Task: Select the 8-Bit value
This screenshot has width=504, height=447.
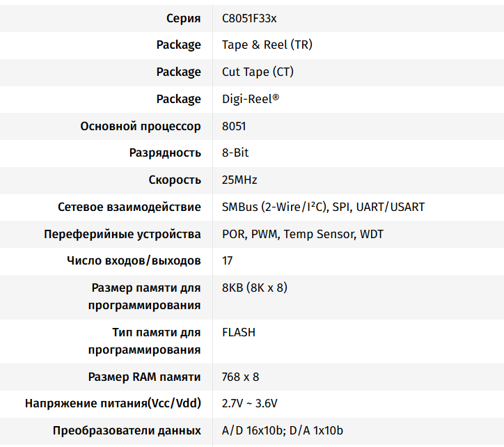Action: coord(235,153)
